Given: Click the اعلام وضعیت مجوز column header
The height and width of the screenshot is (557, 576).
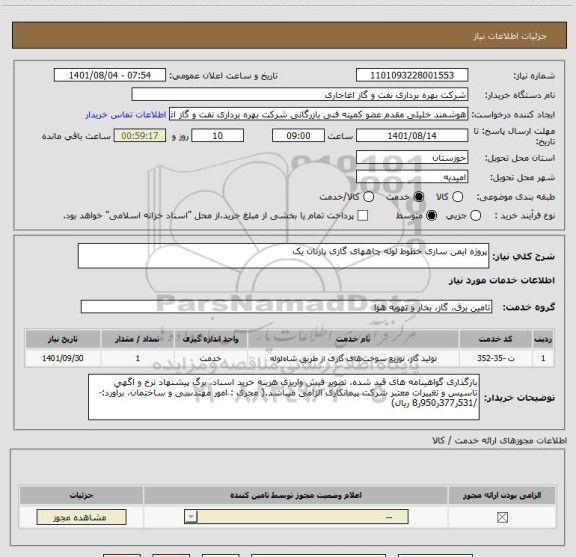Looking at the screenshot, I should click(x=296, y=495).
